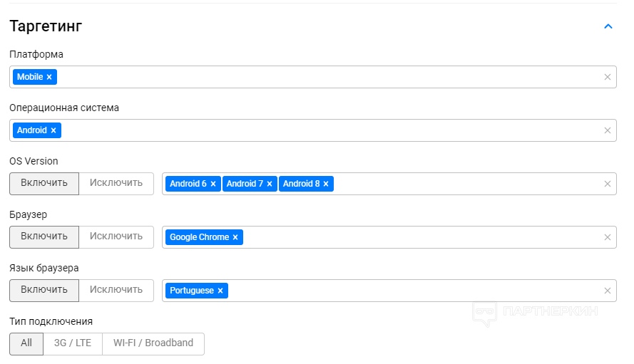Remove the Android 7 version tag
Screen dimensions: 634x364
(270, 184)
